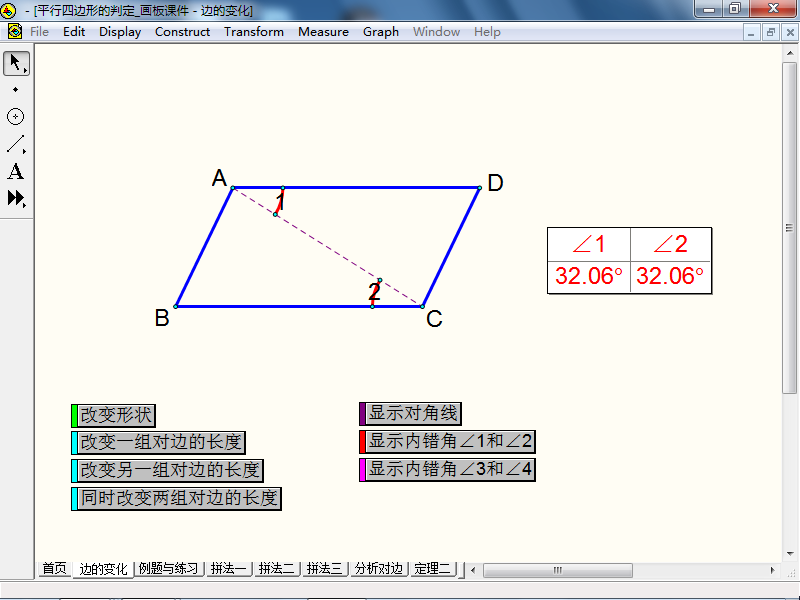The image size is (800, 600).
Task: Select the Straightedge line tool
Action: pyautogui.click(x=16, y=144)
